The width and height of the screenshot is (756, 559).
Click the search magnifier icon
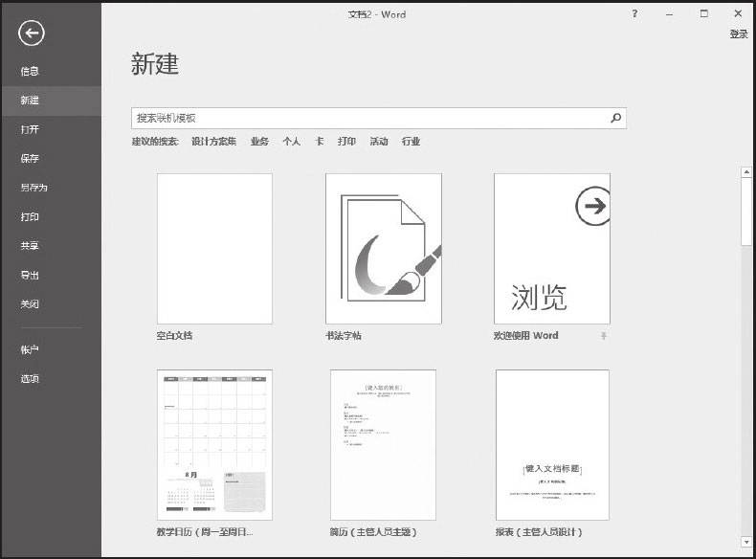coord(615,118)
